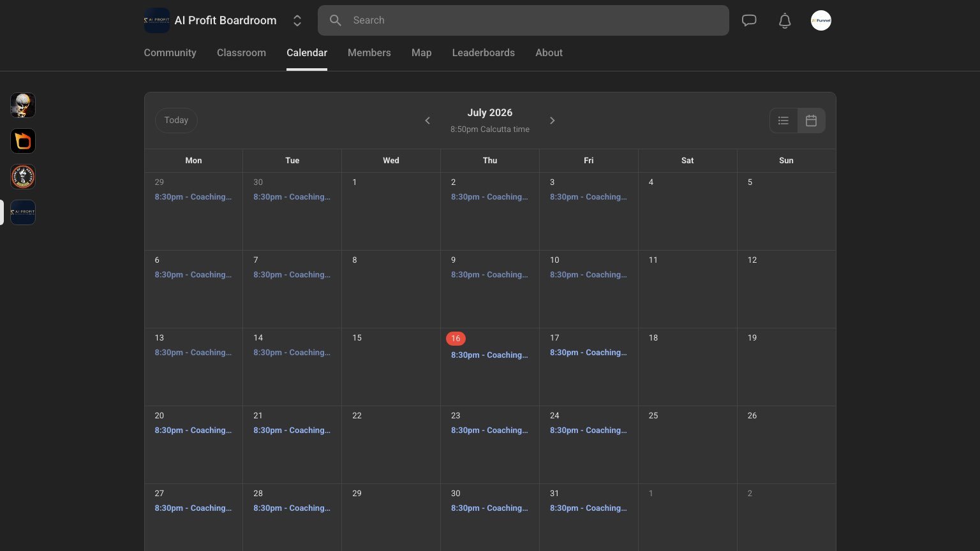Open the July 6 coaching event
Image resolution: width=980 pixels, height=551 pixels.
[193, 275]
